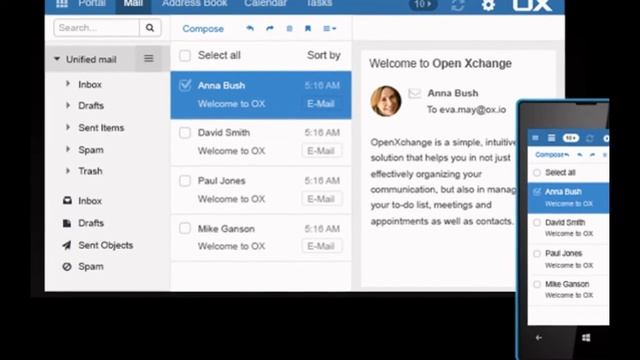Open Mike Ganson's email in the list
This screenshot has width=640, height=360.
point(261,238)
